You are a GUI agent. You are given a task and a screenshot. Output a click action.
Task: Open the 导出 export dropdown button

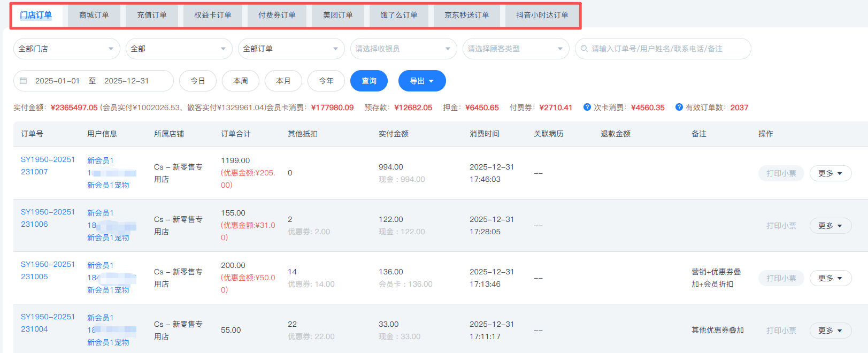click(x=421, y=81)
